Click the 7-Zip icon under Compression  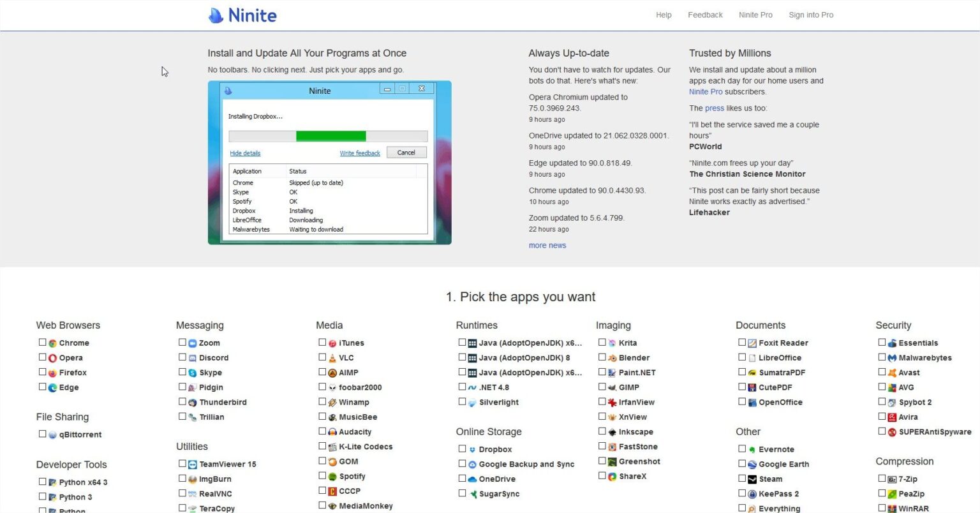pos(891,479)
